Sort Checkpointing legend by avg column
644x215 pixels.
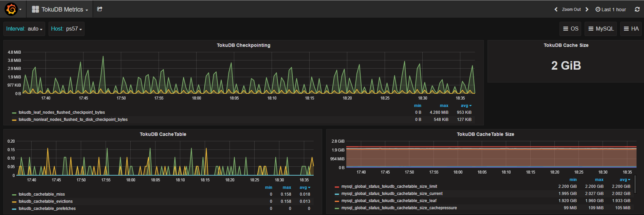click(x=466, y=106)
